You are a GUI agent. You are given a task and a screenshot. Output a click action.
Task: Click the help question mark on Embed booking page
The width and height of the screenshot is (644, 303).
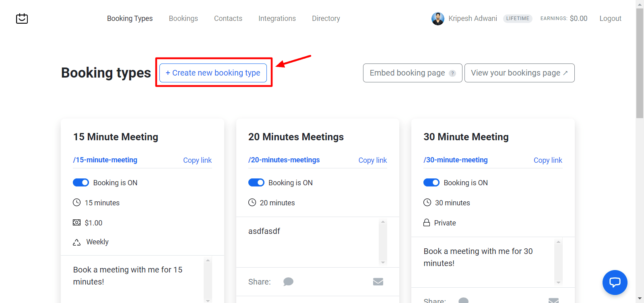pyautogui.click(x=452, y=73)
